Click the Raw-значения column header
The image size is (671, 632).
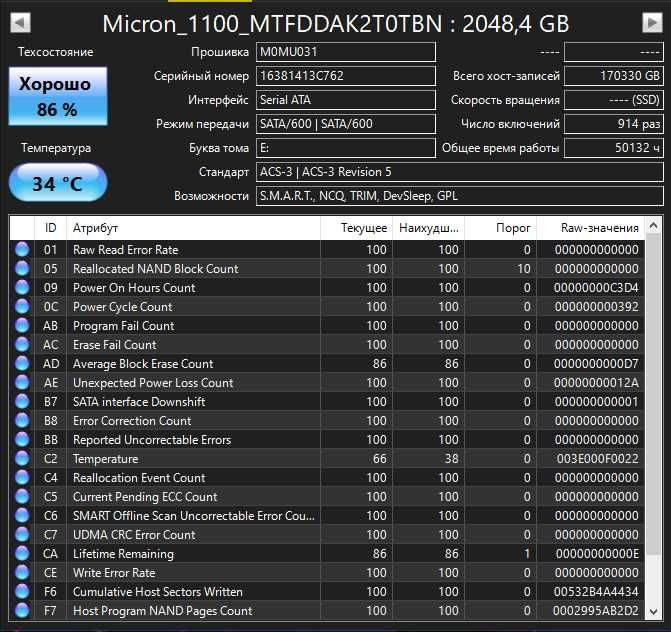[590, 228]
